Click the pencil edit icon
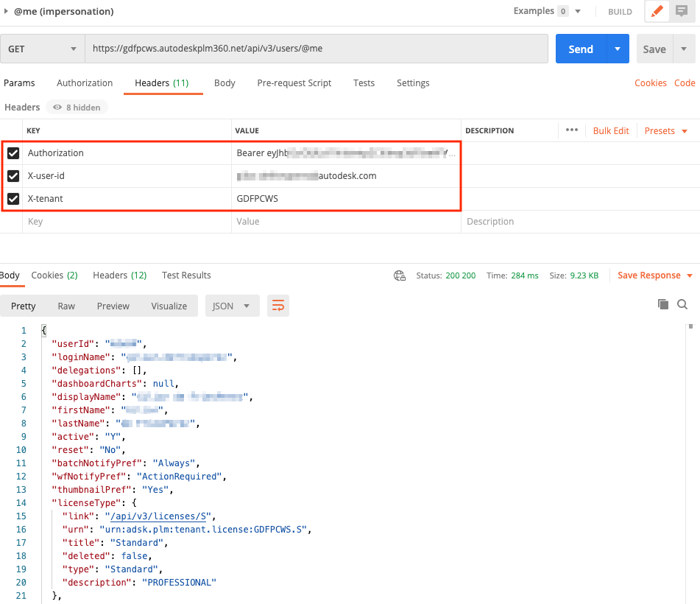Viewport: 700px width, 604px height. (657, 12)
